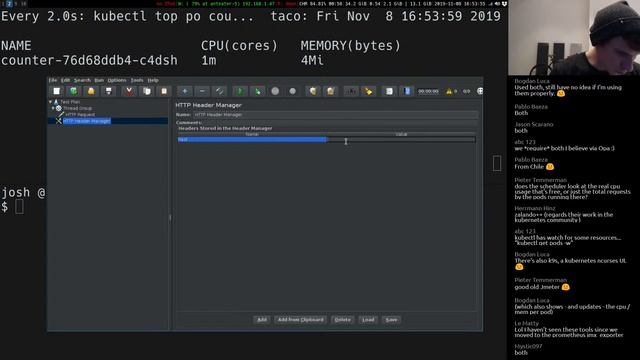Click the Name column header
This screenshot has width=640, height=360.
[252, 134]
